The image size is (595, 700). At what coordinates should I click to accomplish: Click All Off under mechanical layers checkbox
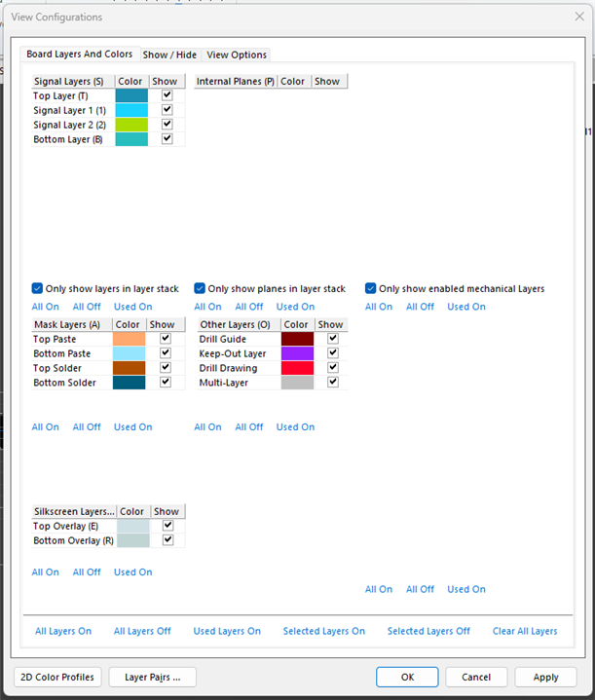coord(420,307)
